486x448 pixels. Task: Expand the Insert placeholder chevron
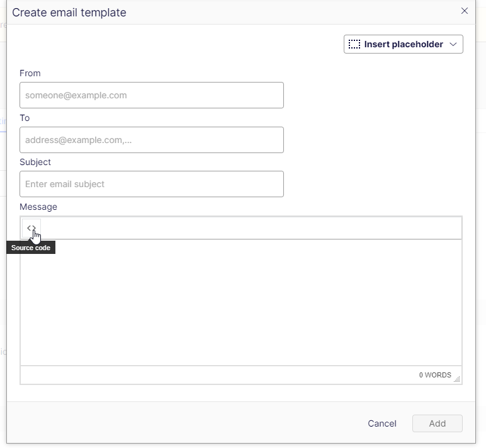click(x=453, y=44)
